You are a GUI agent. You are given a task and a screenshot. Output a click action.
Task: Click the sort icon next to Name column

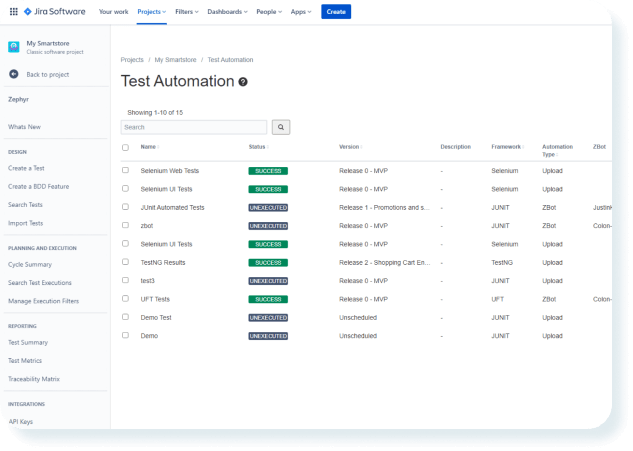coord(159,147)
